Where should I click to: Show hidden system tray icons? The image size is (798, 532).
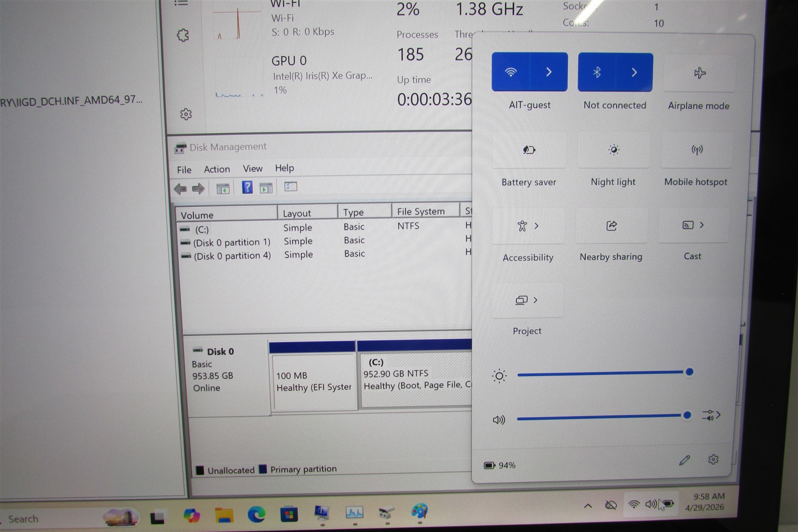tap(588, 506)
